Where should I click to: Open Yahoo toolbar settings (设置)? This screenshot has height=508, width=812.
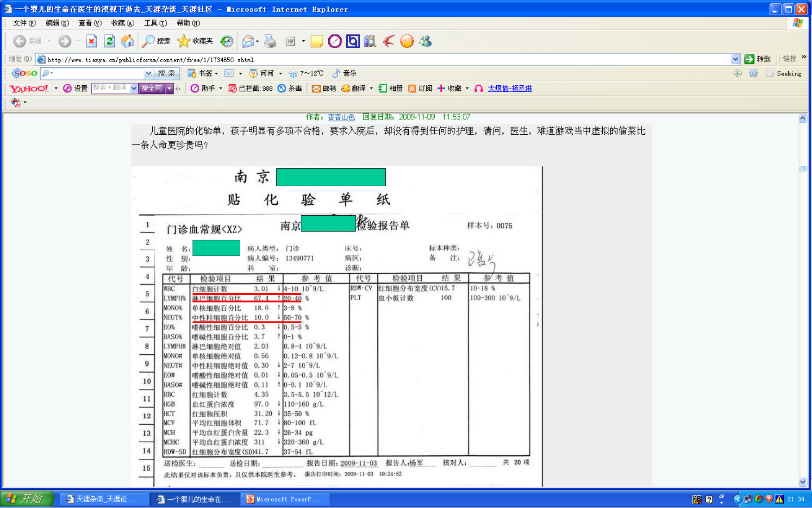click(75, 88)
